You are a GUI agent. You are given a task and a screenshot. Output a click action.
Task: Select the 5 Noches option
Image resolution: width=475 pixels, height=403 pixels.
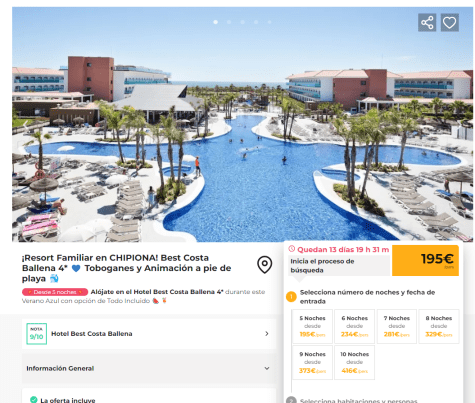[312, 326]
